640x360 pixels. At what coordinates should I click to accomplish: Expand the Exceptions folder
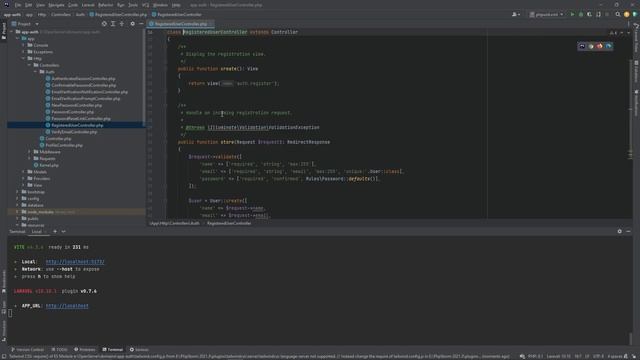[24, 52]
